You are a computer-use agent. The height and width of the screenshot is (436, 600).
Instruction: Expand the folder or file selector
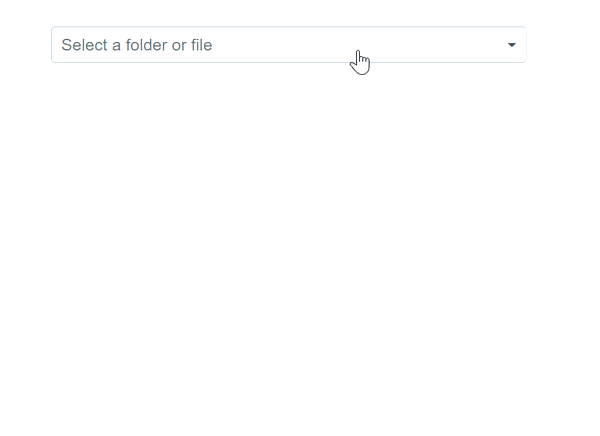[289, 44]
